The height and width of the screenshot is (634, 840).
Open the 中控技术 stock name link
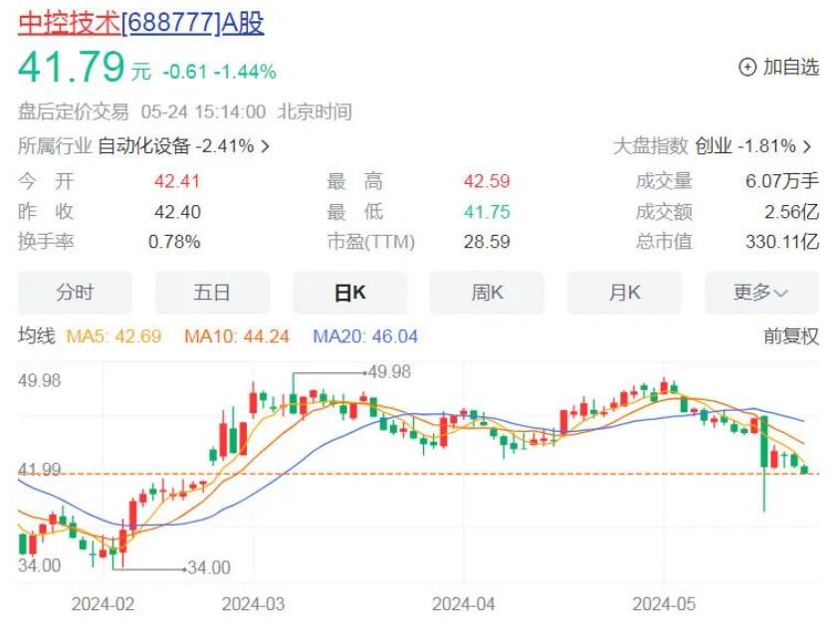(69, 24)
